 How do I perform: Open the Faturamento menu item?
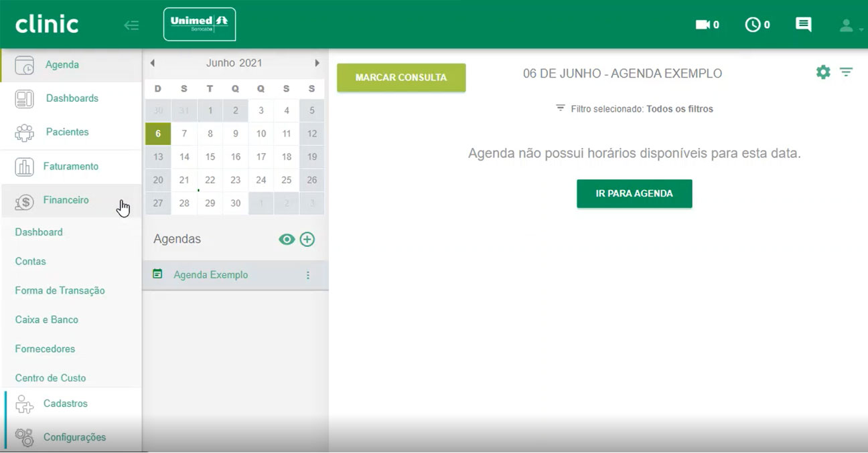(71, 167)
